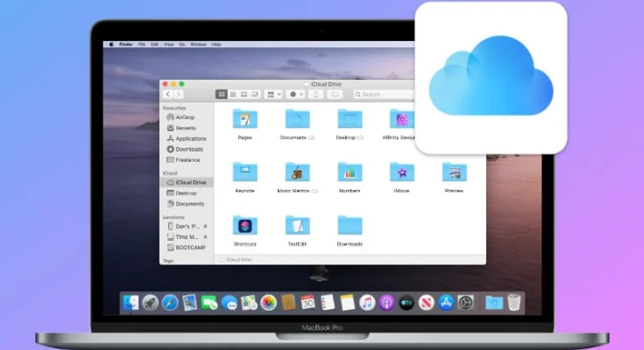Open the iMovie folder
The height and width of the screenshot is (350, 644).
coord(401,171)
